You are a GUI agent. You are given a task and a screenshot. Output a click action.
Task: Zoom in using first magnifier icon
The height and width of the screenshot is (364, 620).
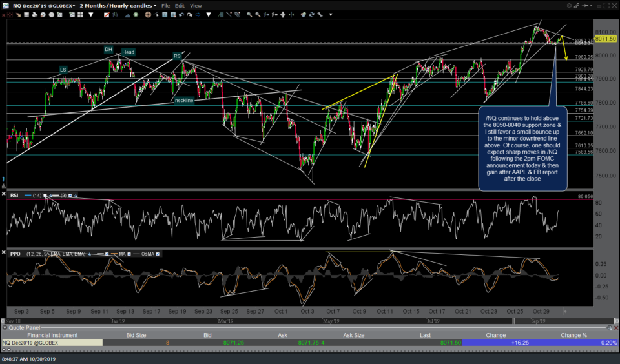(x=249, y=15)
